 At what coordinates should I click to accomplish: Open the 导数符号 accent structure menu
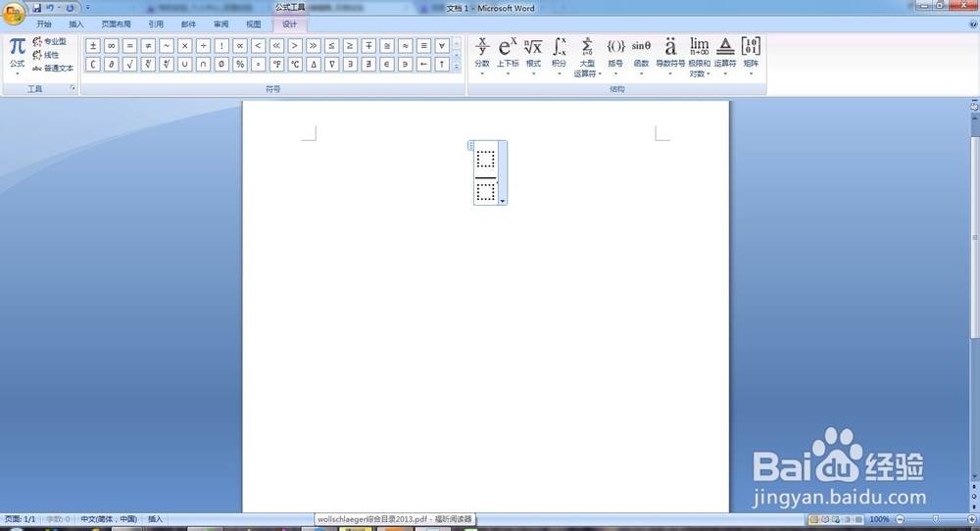pyautogui.click(x=670, y=56)
